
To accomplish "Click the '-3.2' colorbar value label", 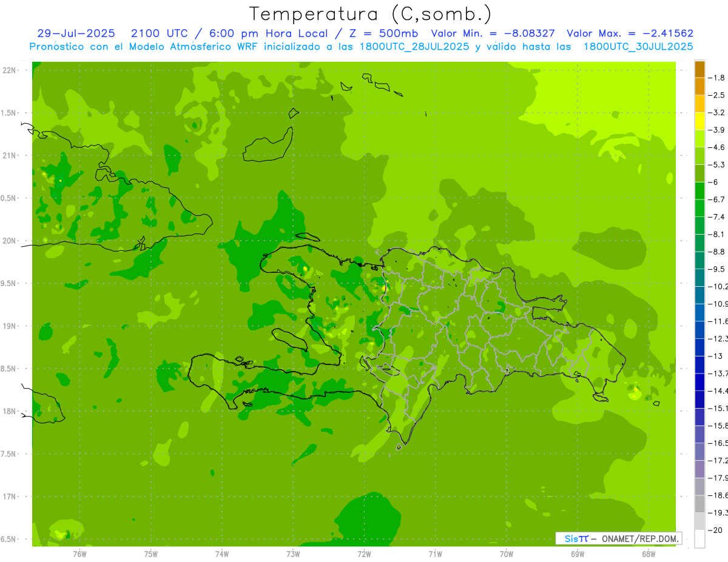I will [716, 113].
